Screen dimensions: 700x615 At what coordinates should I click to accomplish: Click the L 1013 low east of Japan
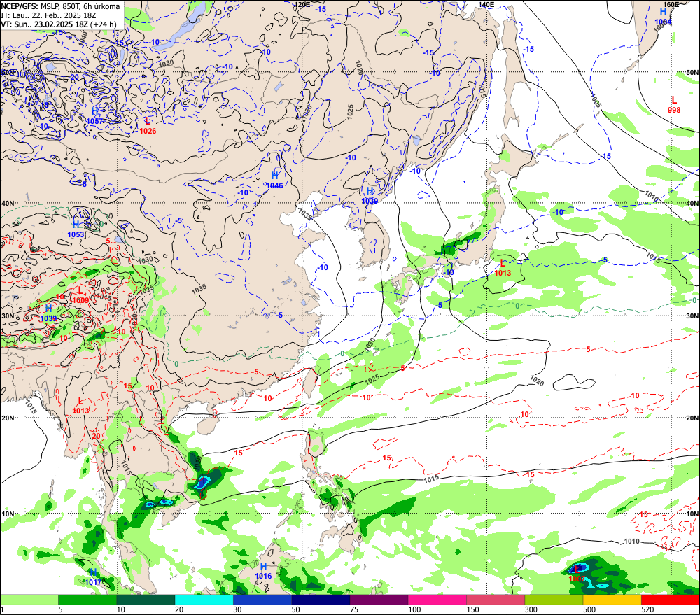pyautogui.click(x=503, y=268)
